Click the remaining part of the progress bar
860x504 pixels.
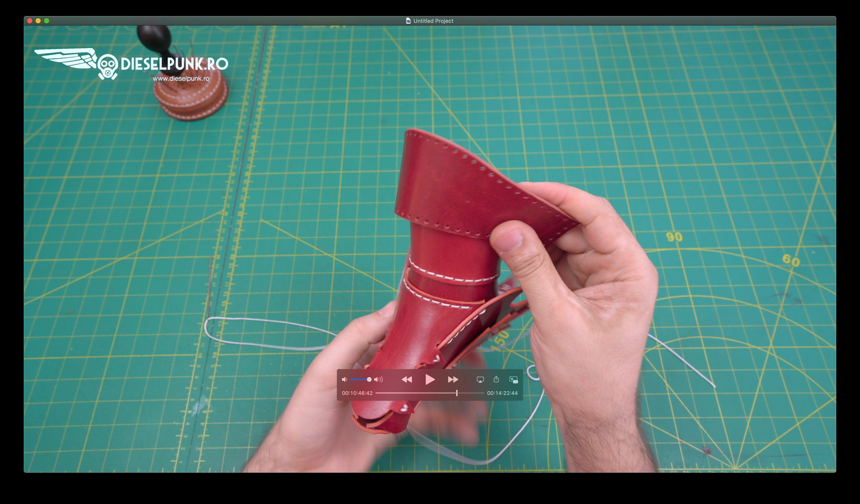471,393
